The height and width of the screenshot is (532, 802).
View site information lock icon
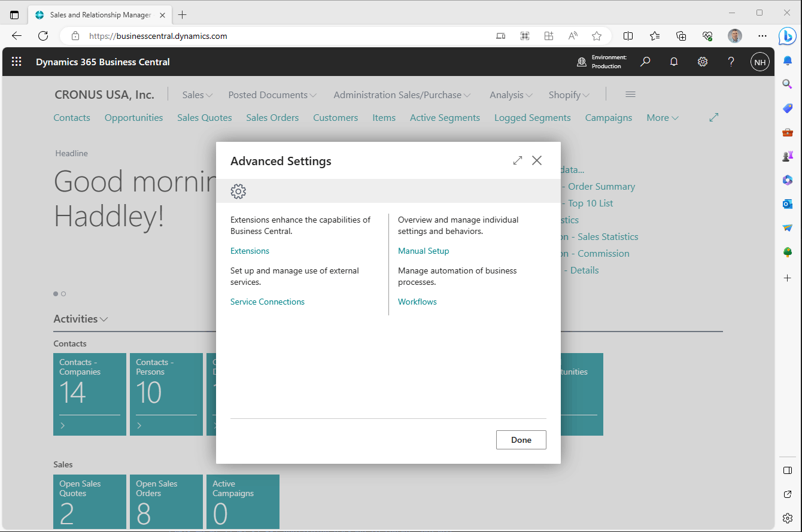tap(75, 36)
